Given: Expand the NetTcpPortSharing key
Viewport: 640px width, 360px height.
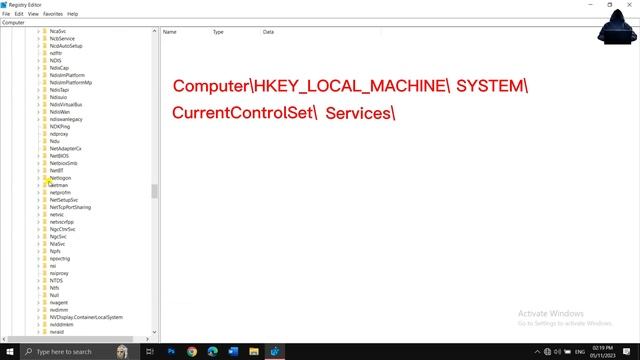Looking at the screenshot, I should [x=38, y=207].
